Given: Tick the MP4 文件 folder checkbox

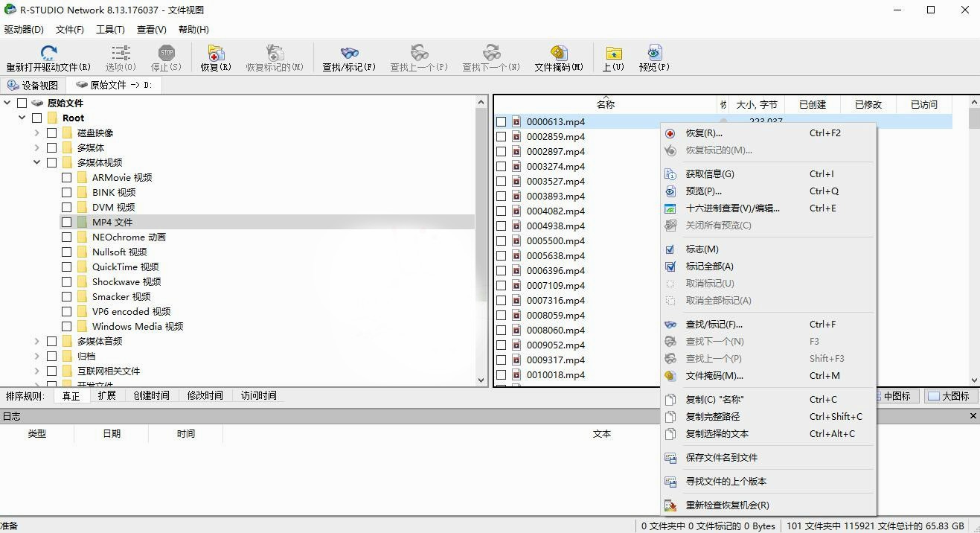Looking at the screenshot, I should tap(67, 223).
